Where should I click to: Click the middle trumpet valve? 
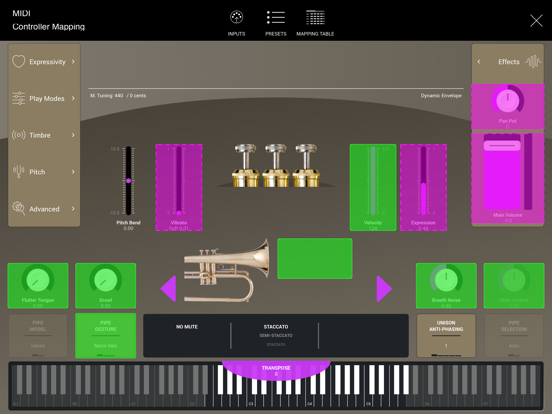pyautogui.click(x=276, y=165)
